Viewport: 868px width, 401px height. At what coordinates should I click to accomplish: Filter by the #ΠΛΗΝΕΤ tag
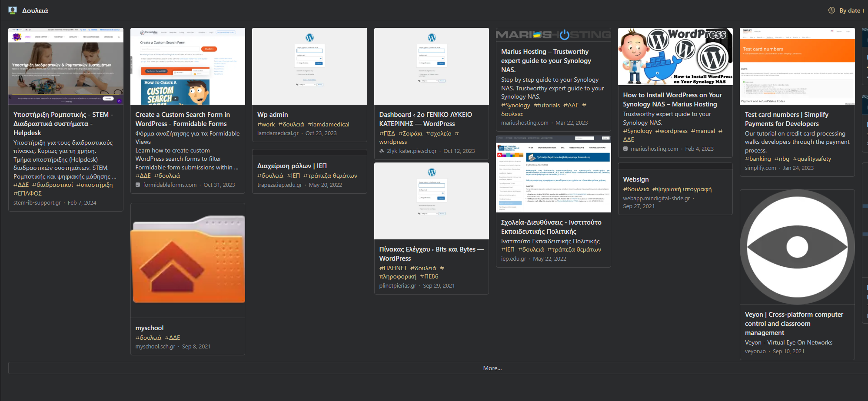[x=393, y=268]
